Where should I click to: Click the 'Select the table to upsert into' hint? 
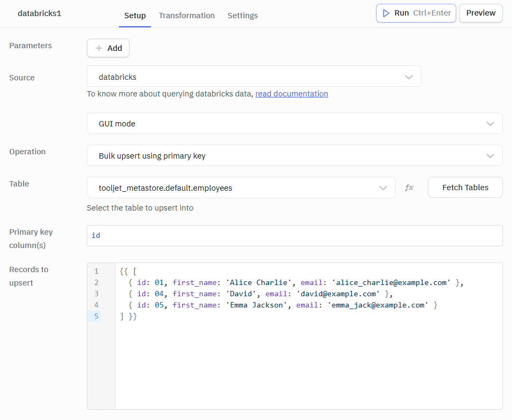pos(140,208)
